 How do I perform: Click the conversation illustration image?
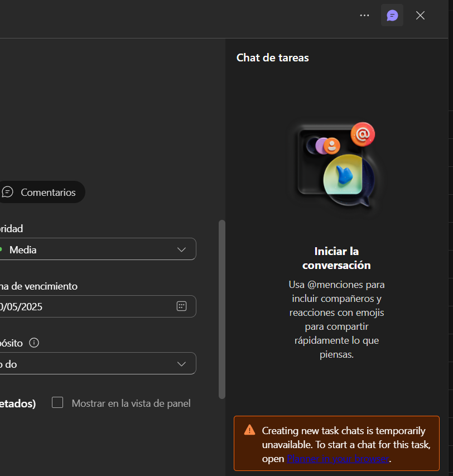tap(336, 165)
